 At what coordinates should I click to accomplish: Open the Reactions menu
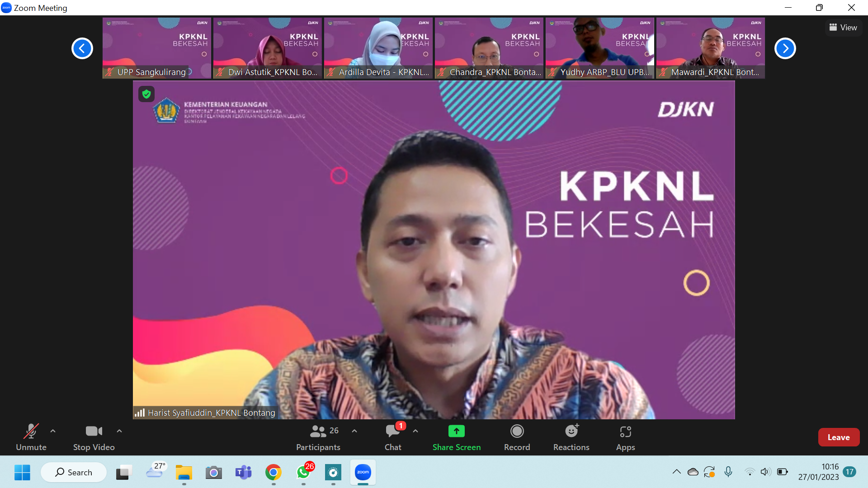coord(571,437)
